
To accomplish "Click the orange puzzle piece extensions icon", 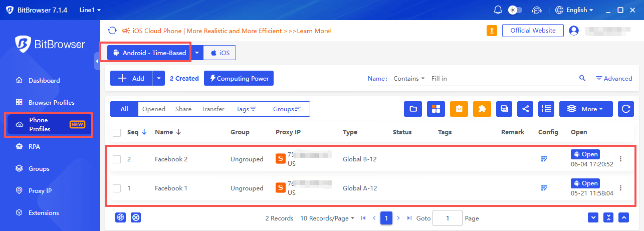I will (x=482, y=109).
